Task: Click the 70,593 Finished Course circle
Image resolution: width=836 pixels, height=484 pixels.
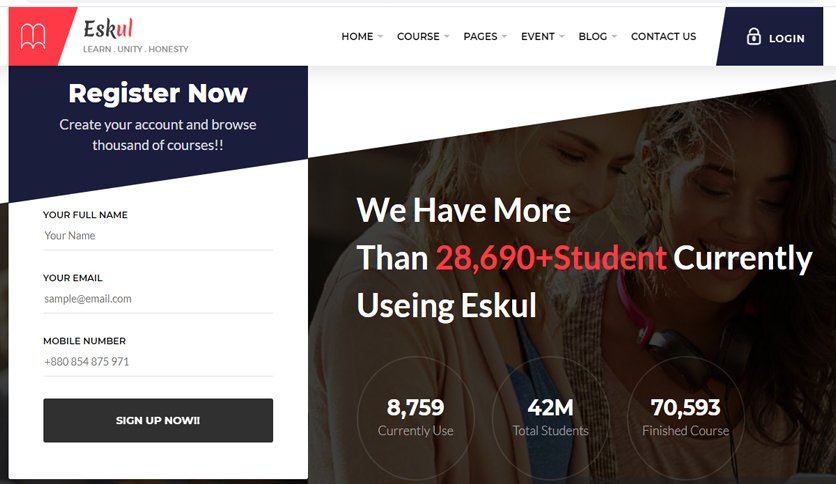Action: [x=686, y=416]
